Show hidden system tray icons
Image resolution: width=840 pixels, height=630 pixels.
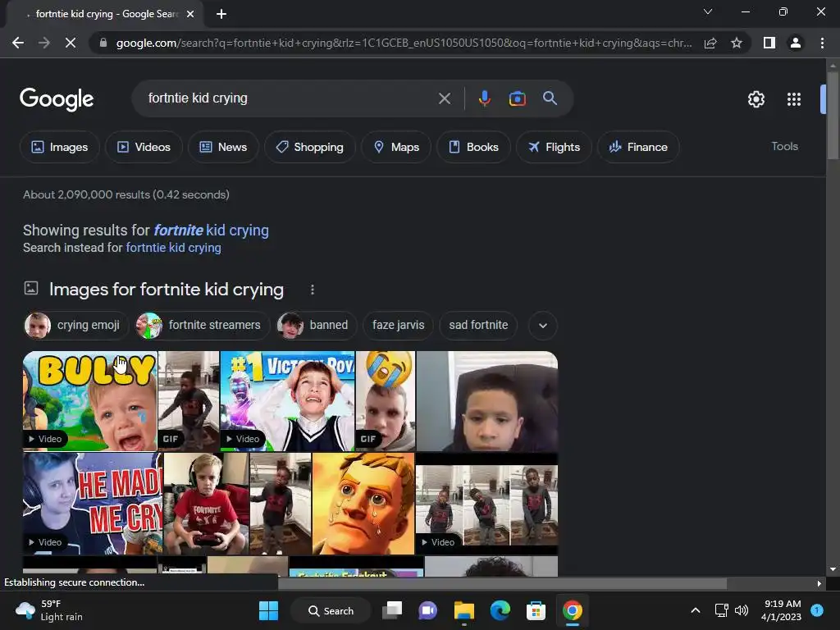(x=696, y=610)
